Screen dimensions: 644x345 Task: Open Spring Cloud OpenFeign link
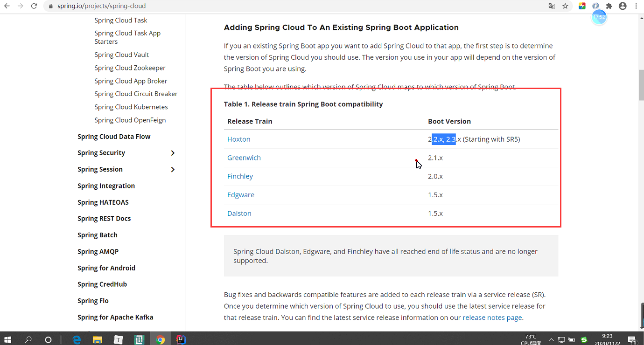130,120
